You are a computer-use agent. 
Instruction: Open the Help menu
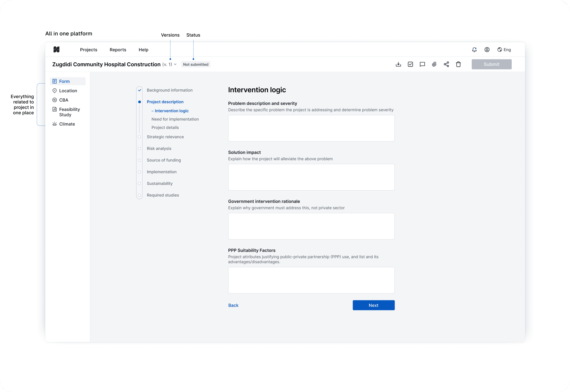point(143,50)
